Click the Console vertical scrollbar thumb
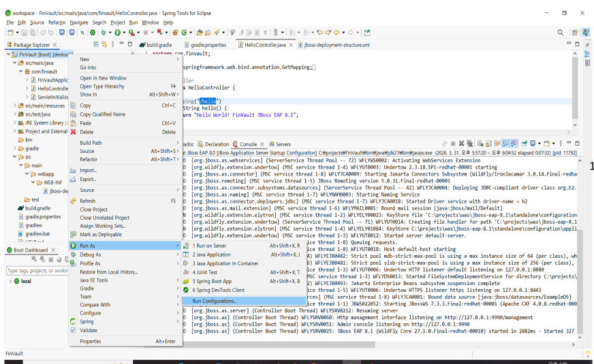 pyautogui.click(x=580, y=281)
